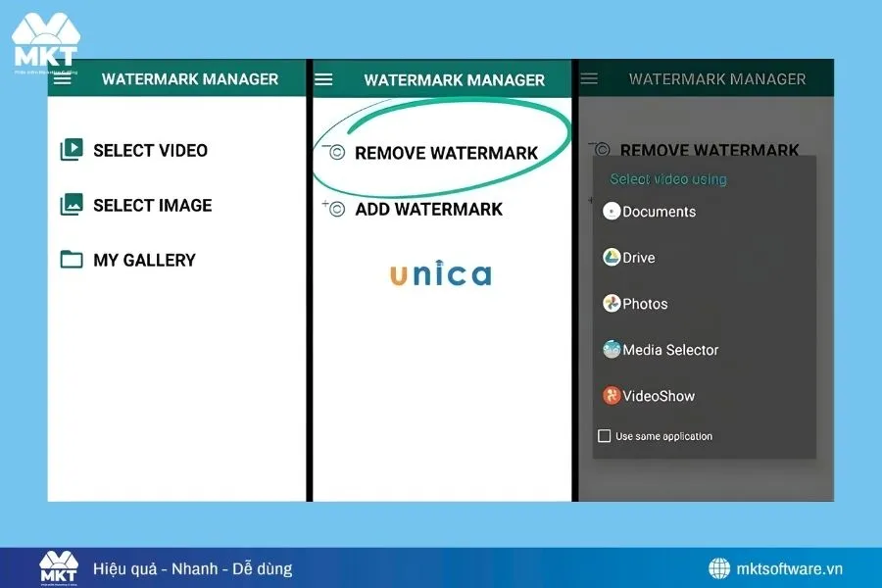This screenshot has width=882, height=588.
Task: Enable the Use same application checkbox
Action: (x=605, y=435)
